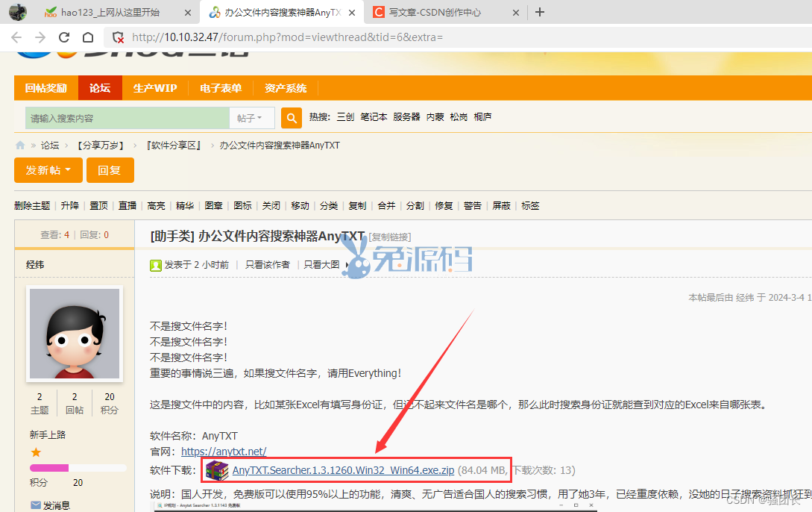Click the browser address bar URL
812x512 pixels.
pos(287,37)
